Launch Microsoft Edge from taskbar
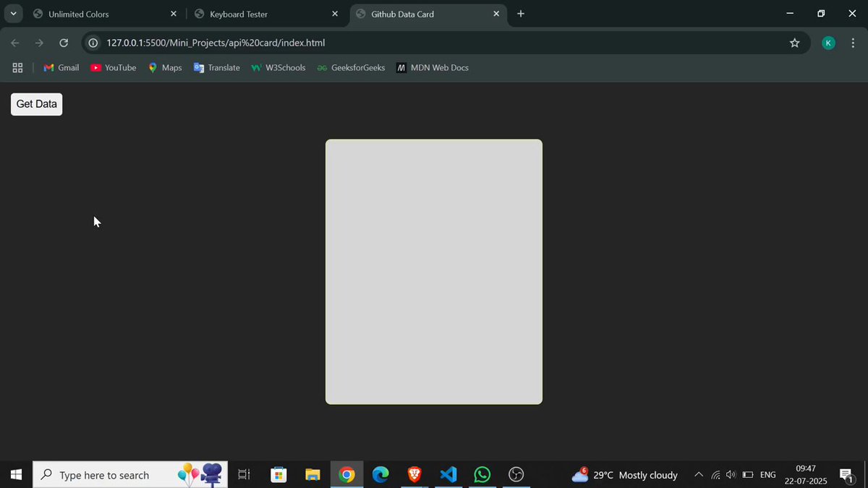Image resolution: width=868 pixels, height=488 pixels. 380,475
